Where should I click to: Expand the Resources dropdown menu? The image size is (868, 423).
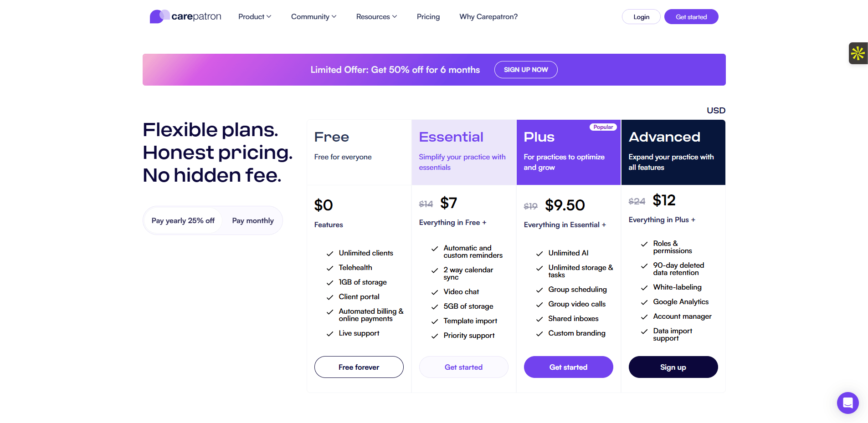pyautogui.click(x=376, y=17)
